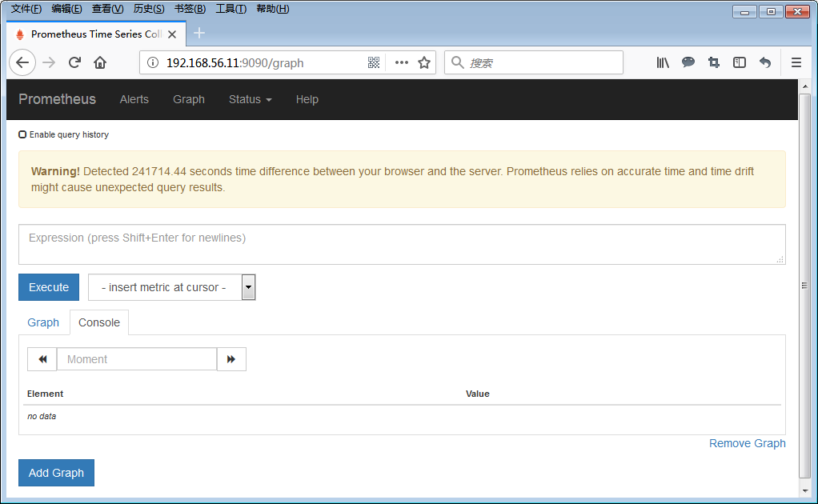Reload the Prometheus page
Image resolution: width=818 pixels, height=504 pixels.
[74, 63]
